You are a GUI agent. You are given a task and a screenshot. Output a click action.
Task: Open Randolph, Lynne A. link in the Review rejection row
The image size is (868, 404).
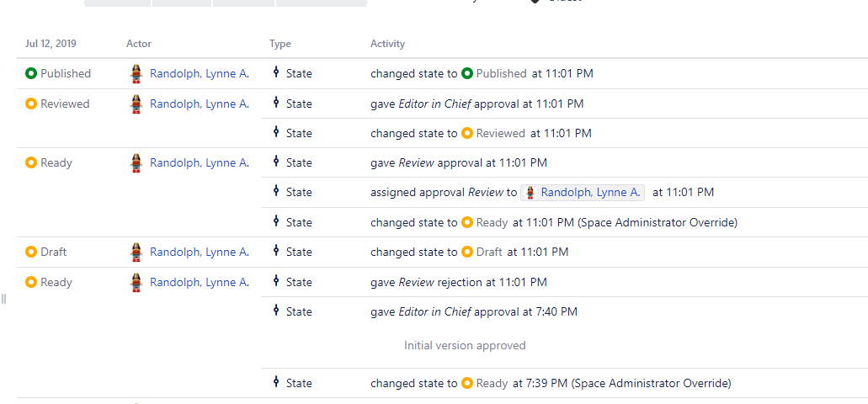(x=200, y=282)
